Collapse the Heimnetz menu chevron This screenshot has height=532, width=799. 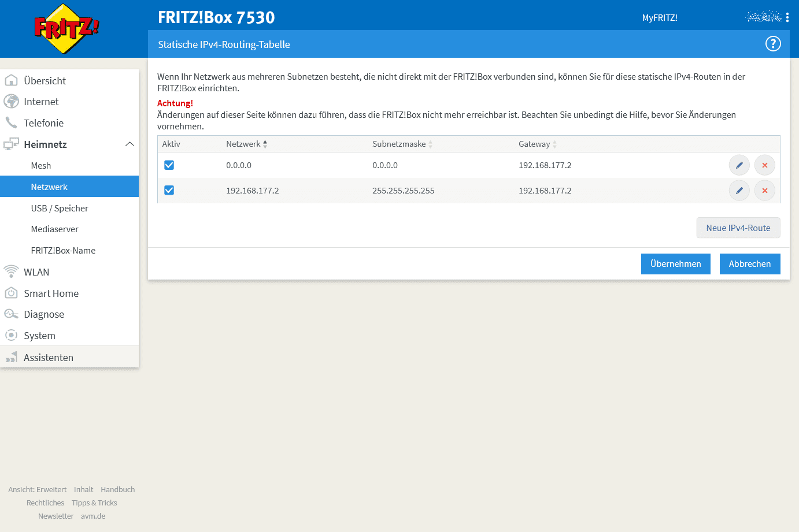(x=130, y=144)
